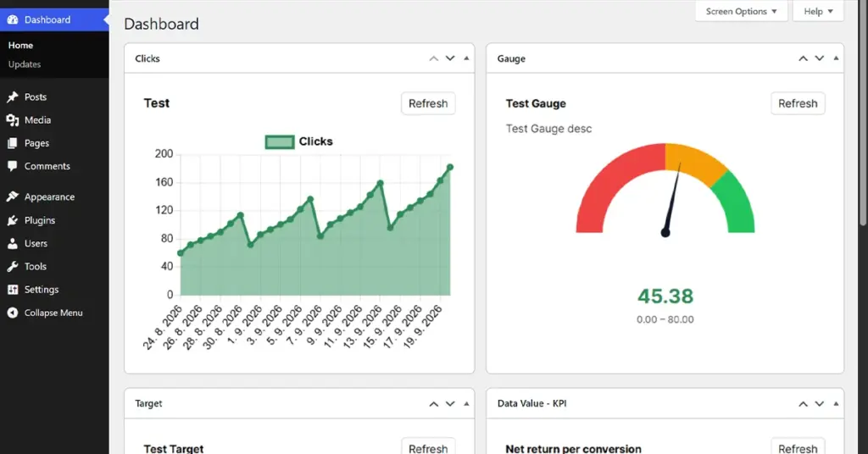Open the Appearance menu
This screenshot has height=454, width=868.
pyautogui.click(x=54, y=197)
